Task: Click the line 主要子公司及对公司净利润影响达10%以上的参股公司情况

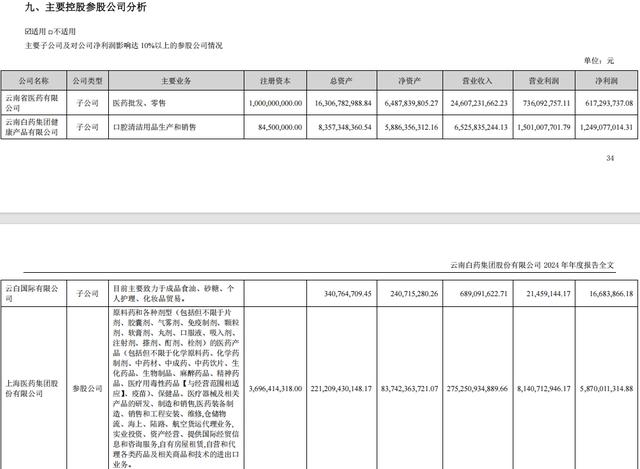Action: pos(124,45)
